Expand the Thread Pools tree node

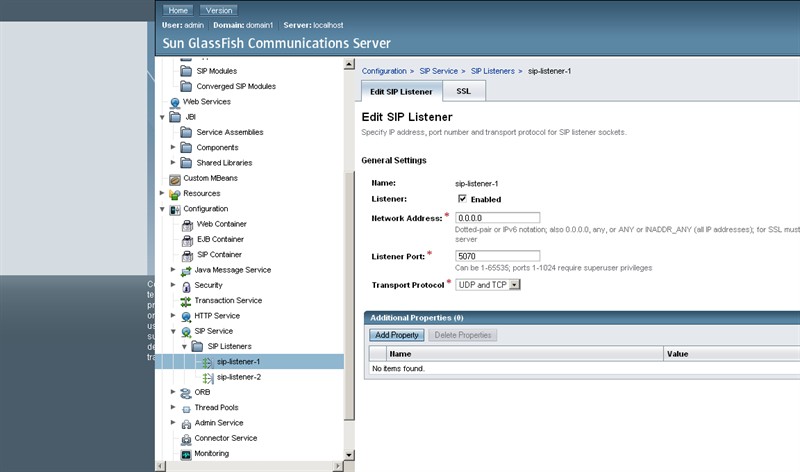tap(173, 407)
